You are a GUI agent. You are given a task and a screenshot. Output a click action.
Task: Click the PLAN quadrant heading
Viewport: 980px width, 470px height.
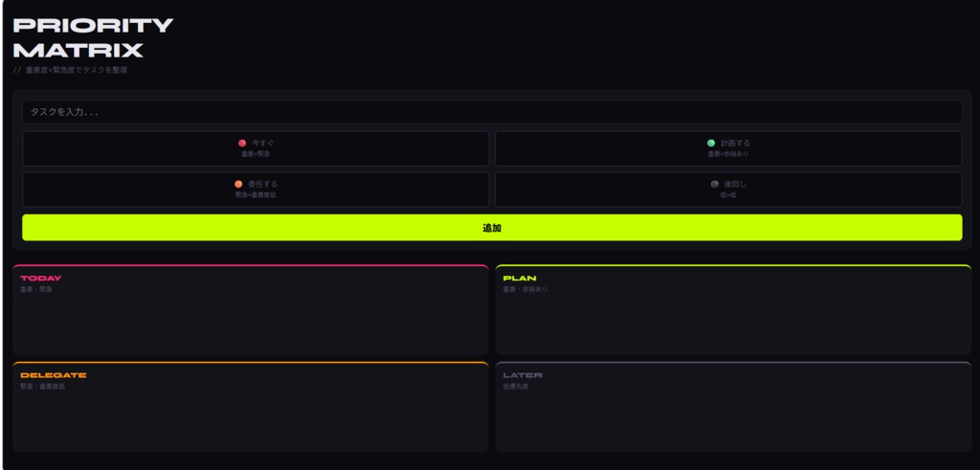[x=520, y=279]
